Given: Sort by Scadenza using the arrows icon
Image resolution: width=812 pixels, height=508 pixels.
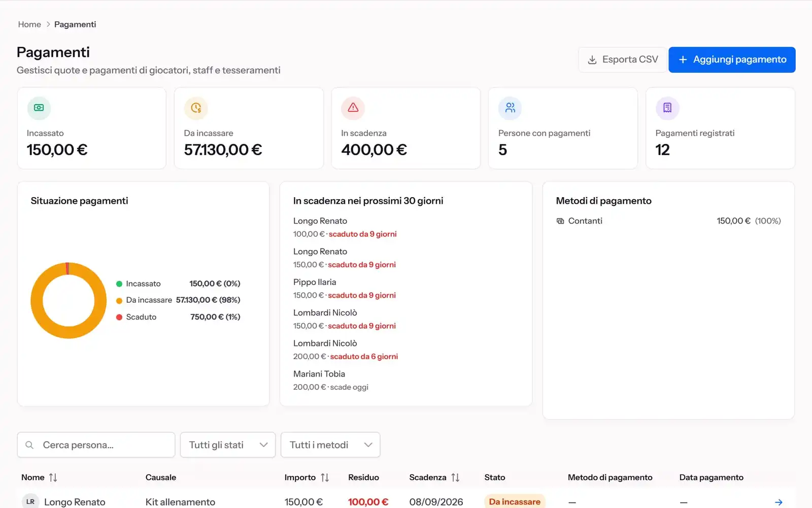Looking at the screenshot, I should pos(455,478).
